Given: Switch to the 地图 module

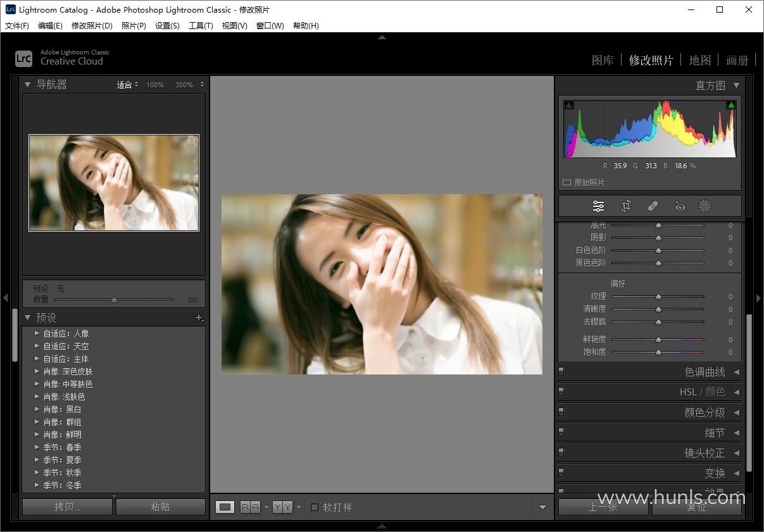Looking at the screenshot, I should [x=699, y=60].
